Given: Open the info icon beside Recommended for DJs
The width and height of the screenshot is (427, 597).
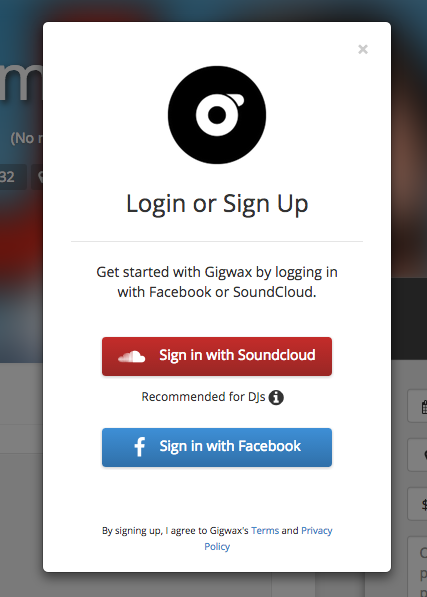Looking at the screenshot, I should tap(276, 397).
